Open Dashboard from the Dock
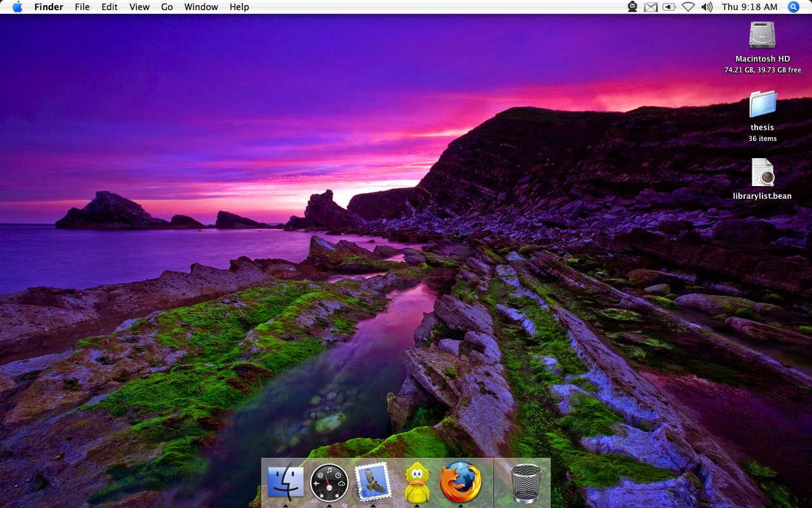This screenshot has height=508, width=812. pyautogui.click(x=329, y=482)
